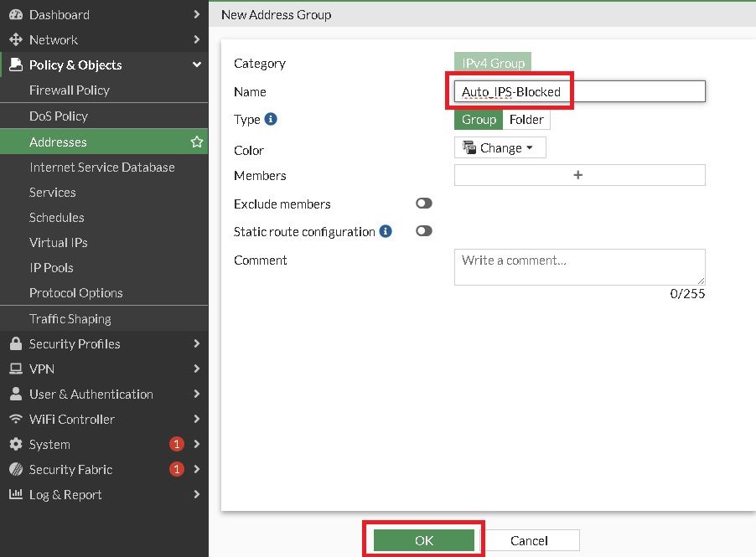Click the Type info icon
This screenshot has width=756, height=557.
coord(271,119)
